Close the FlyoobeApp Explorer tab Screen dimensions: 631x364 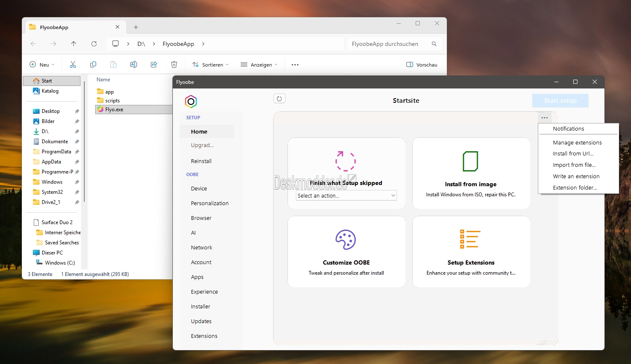pyautogui.click(x=117, y=27)
